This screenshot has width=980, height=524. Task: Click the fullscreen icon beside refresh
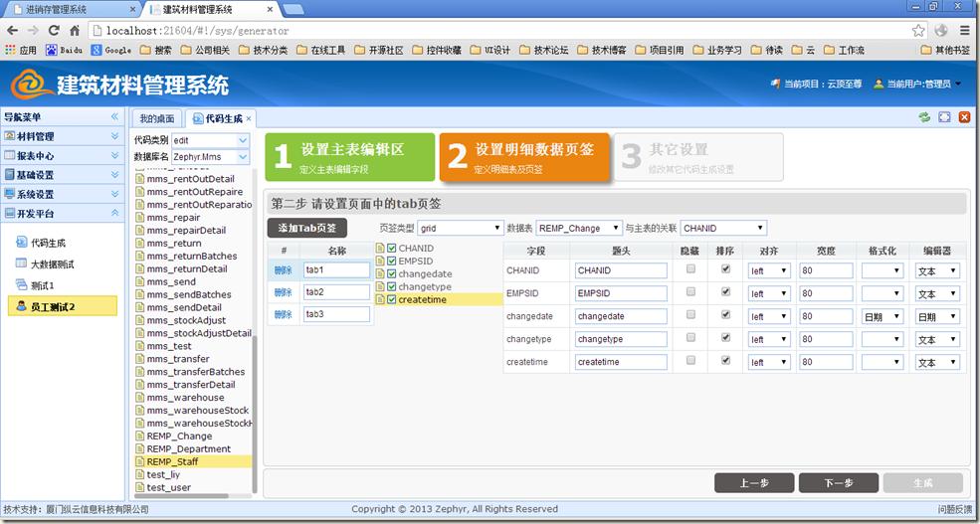[x=944, y=117]
